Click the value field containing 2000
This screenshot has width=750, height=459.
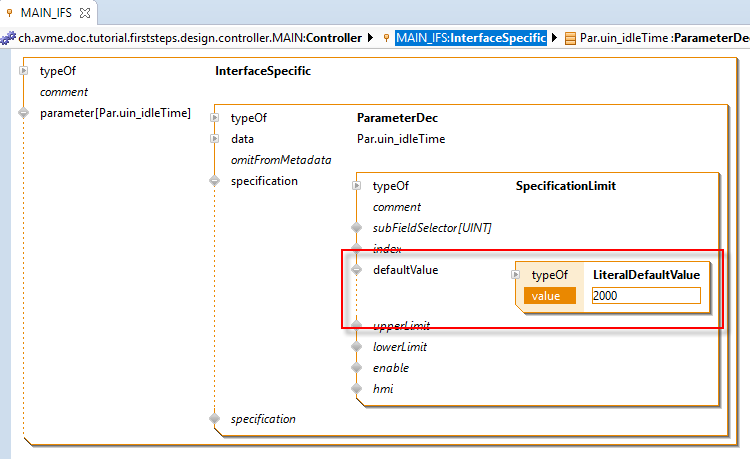click(x=645, y=296)
